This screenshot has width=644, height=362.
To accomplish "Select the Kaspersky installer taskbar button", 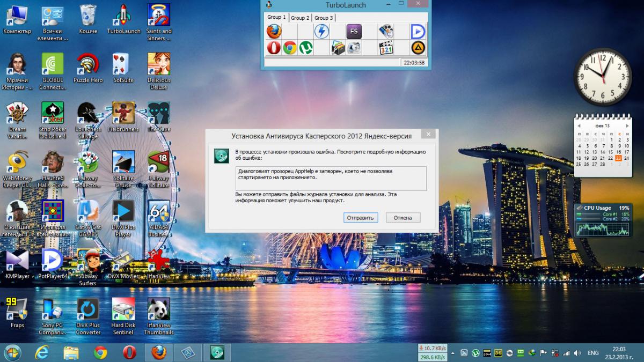I will pos(217,352).
